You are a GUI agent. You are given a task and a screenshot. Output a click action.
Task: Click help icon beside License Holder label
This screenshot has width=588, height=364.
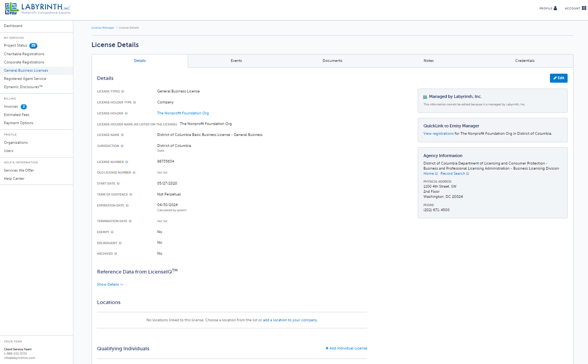(126, 113)
